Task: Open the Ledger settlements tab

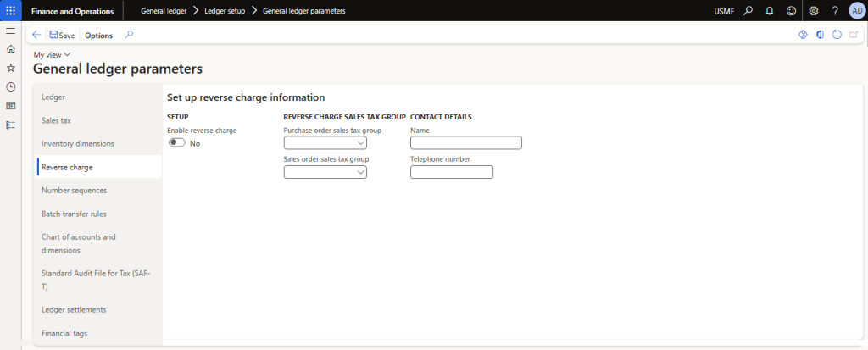Action: 74,309
